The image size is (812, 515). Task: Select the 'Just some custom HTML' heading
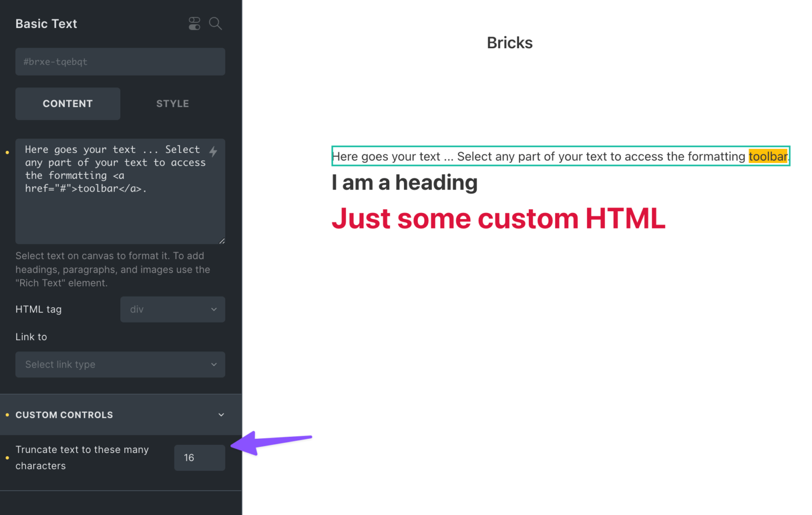click(498, 218)
